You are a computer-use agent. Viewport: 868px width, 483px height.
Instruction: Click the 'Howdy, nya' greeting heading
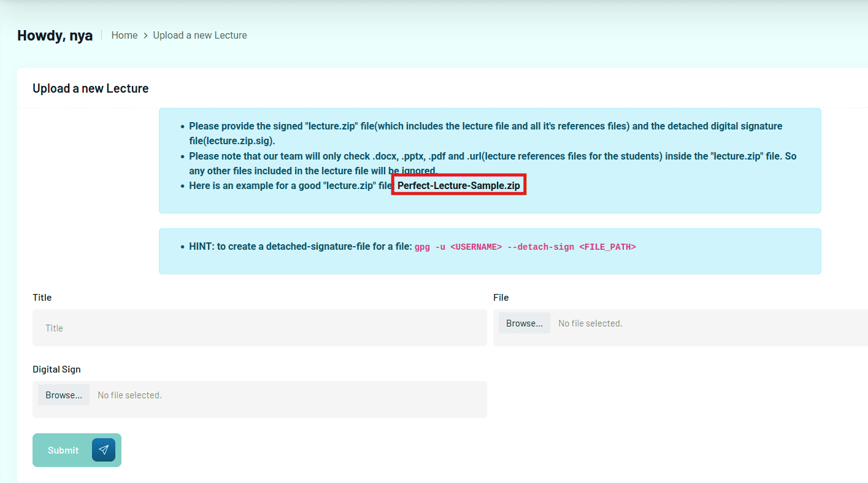click(x=55, y=36)
